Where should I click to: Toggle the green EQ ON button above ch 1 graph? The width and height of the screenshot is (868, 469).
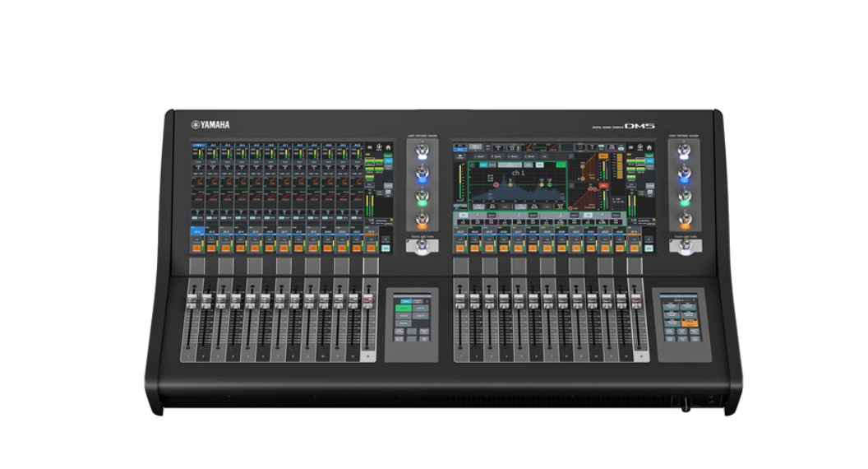561,165
